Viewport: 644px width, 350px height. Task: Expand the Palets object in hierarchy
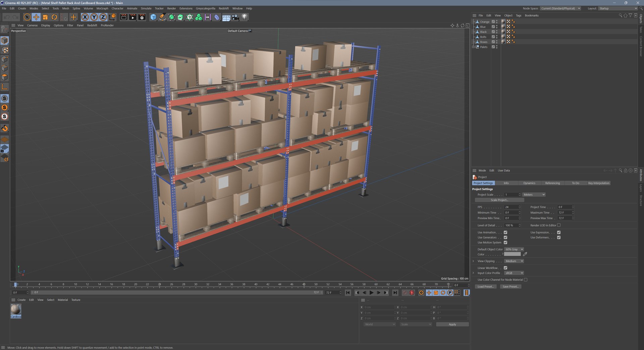pyautogui.click(x=473, y=47)
